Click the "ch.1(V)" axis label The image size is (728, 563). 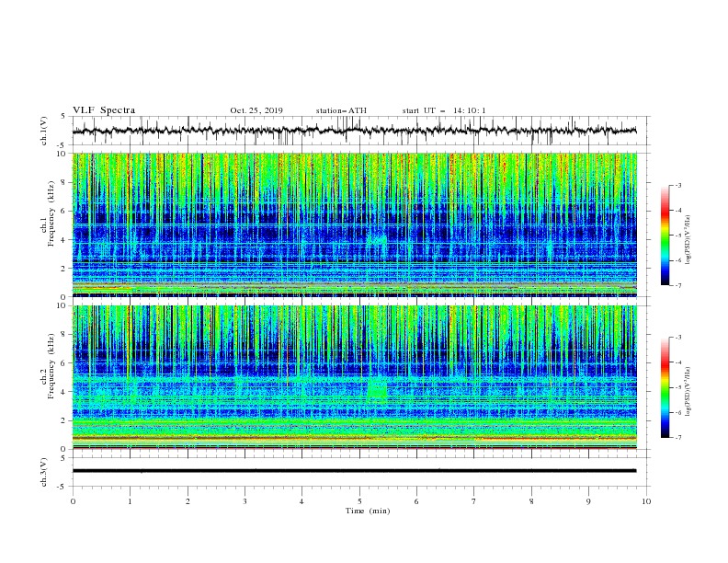click(x=44, y=131)
